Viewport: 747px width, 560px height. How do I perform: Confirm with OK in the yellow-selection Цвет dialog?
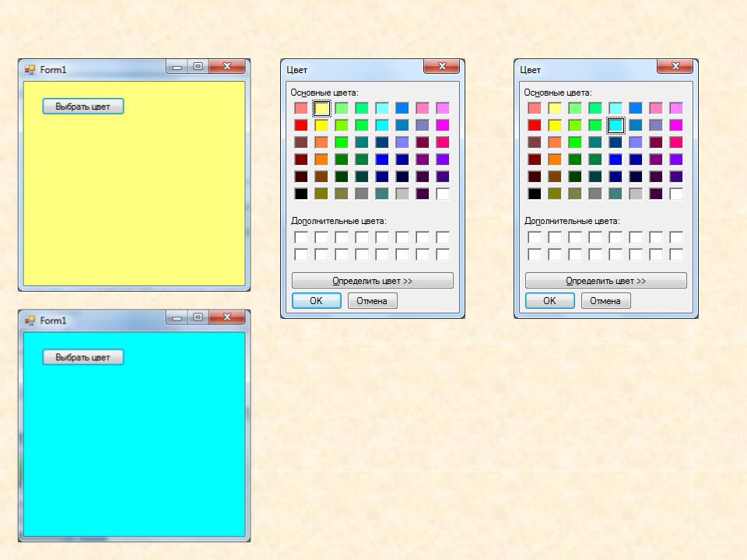[317, 300]
